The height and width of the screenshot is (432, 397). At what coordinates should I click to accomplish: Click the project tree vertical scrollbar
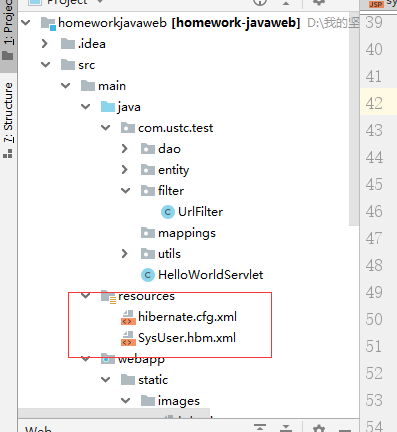(354, 120)
